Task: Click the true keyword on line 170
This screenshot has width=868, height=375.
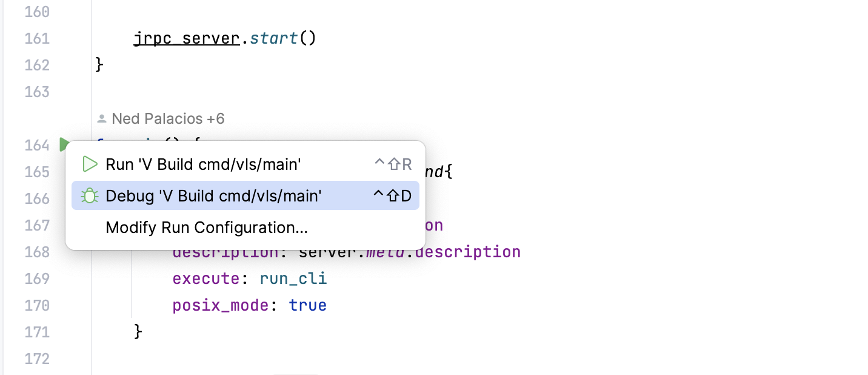Action: 308,305
